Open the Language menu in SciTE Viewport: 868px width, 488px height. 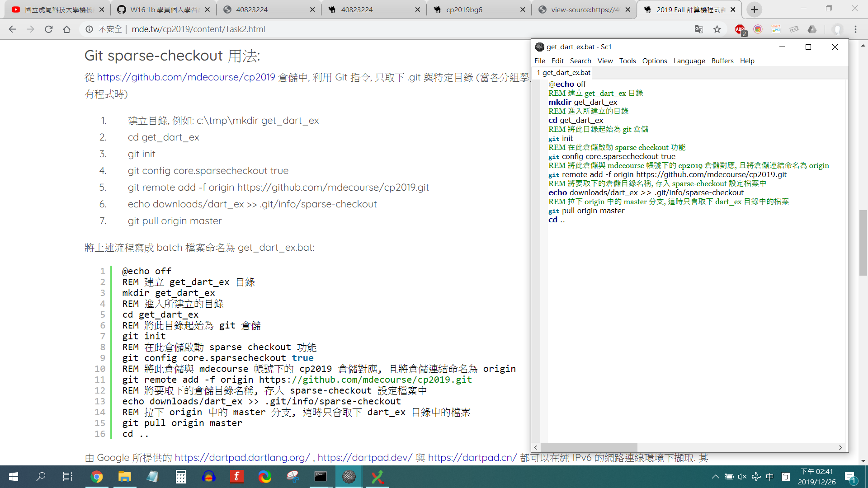[x=689, y=61]
